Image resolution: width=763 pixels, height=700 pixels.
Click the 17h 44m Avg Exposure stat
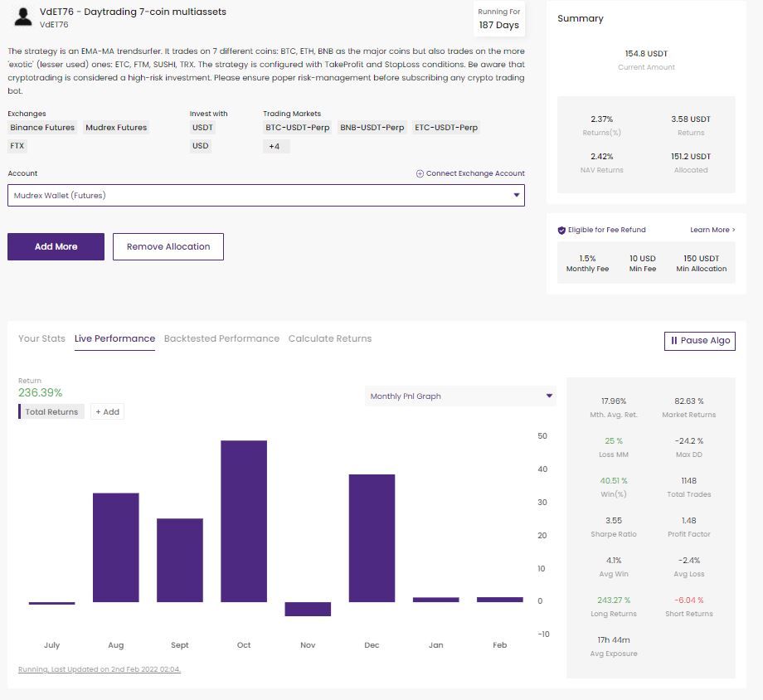click(x=614, y=646)
